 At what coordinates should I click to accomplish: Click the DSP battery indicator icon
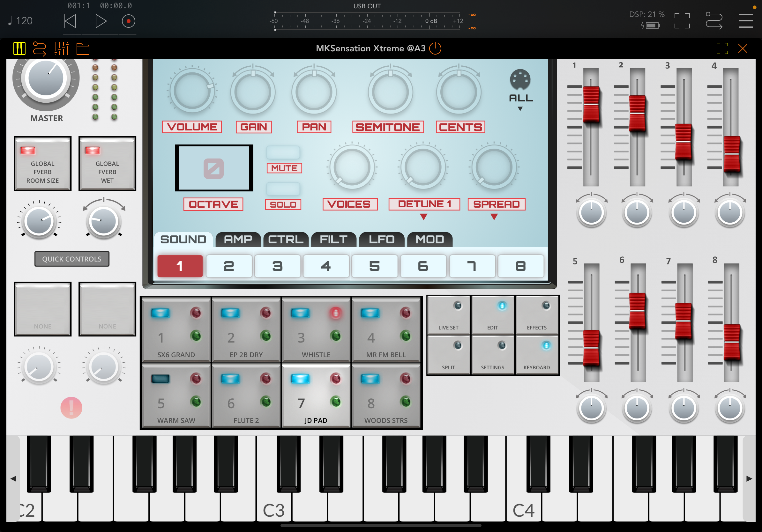651,26
